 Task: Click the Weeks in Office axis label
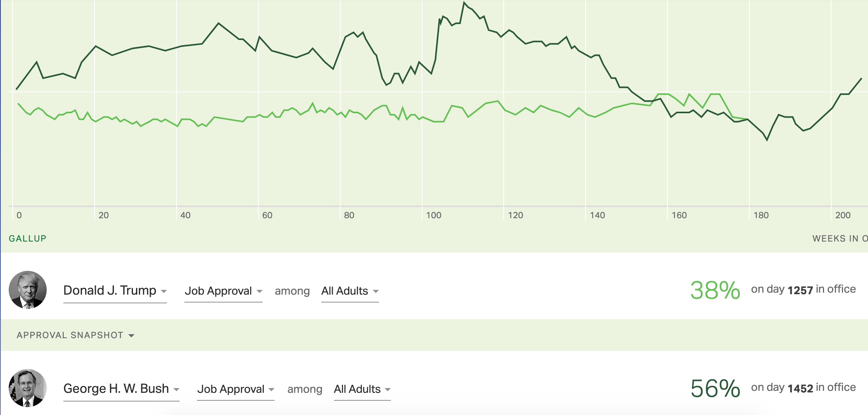840,238
